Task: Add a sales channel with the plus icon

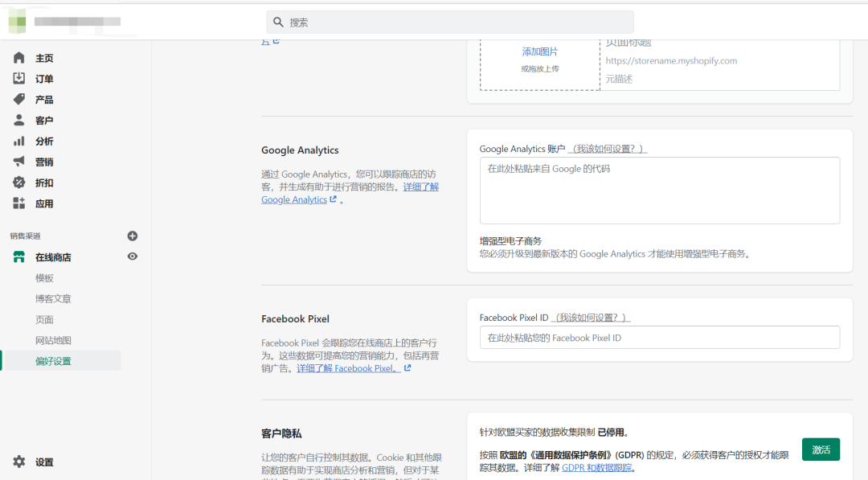Action: pos(133,236)
